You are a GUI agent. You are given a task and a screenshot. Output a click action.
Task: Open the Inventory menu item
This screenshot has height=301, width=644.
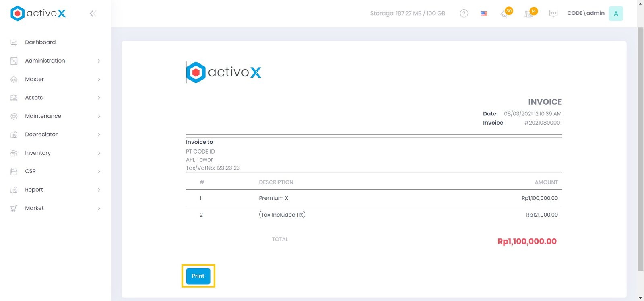[38, 153]
